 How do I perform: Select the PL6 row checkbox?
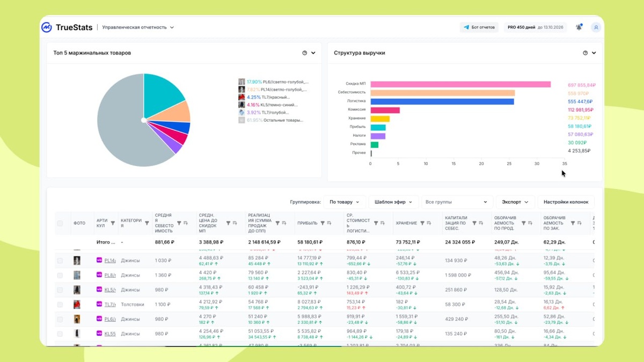[60, 319]
